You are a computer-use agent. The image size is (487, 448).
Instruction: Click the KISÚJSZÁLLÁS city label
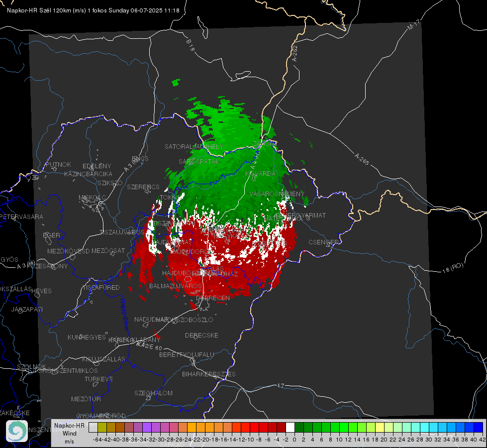pyautogui.click(x=104, y=359)
